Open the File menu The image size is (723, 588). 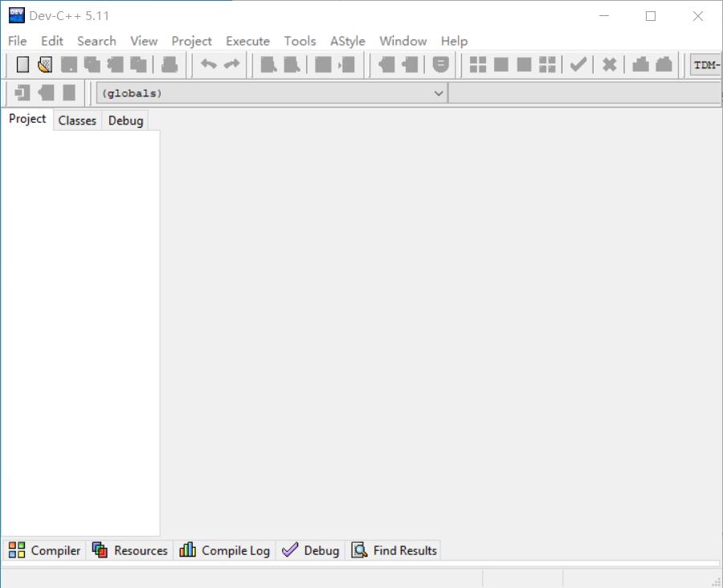coord(18,41)
